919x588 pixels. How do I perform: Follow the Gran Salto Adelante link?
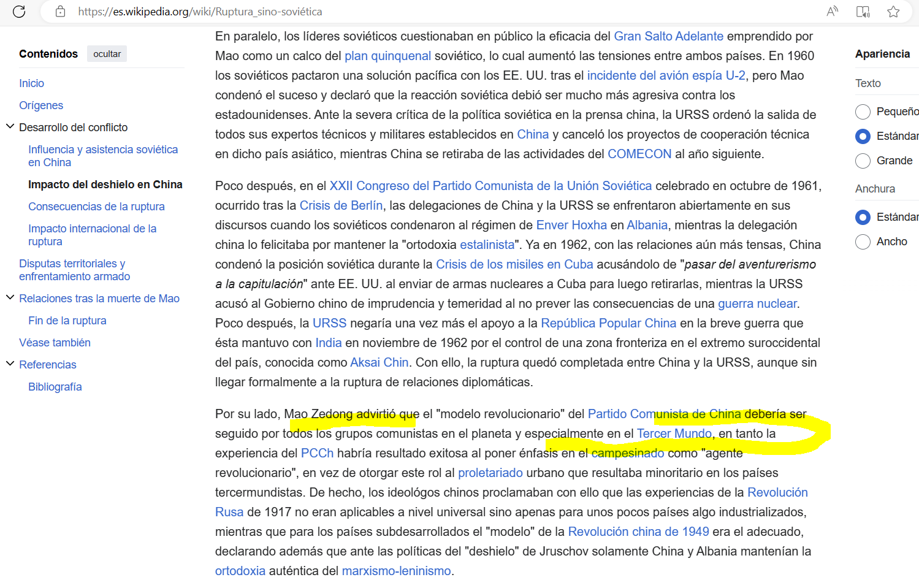click(x=668, y=36)
